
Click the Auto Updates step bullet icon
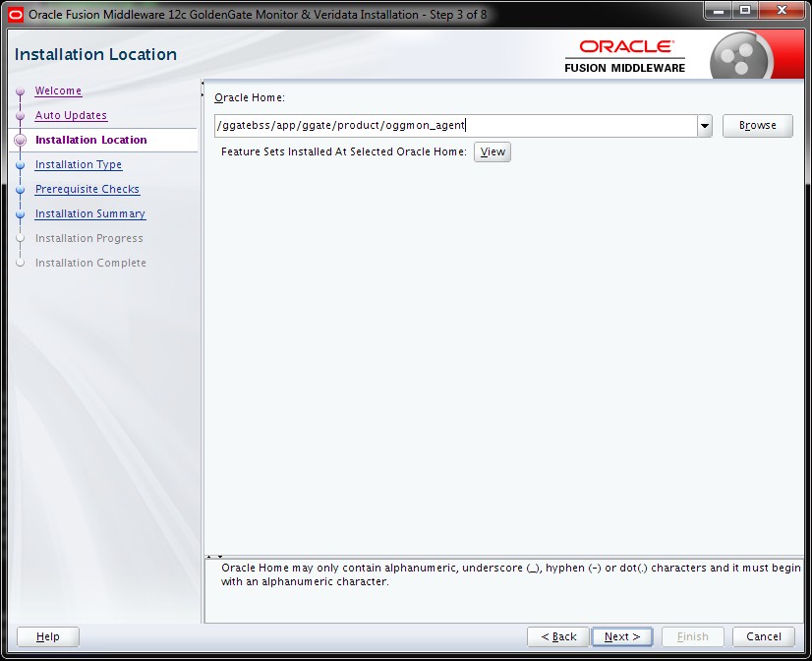[21, 116]
